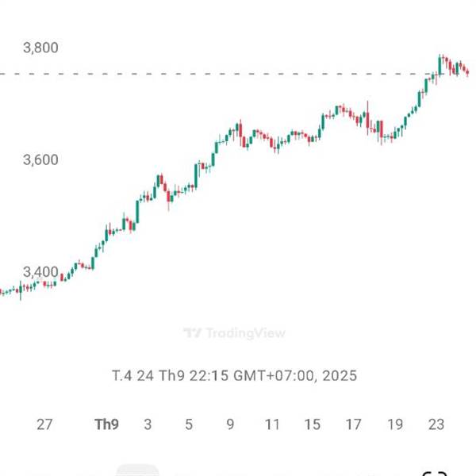
Task: Click the 3,800 price axis label
Action: pyautogui.click(x=41, y=48)
